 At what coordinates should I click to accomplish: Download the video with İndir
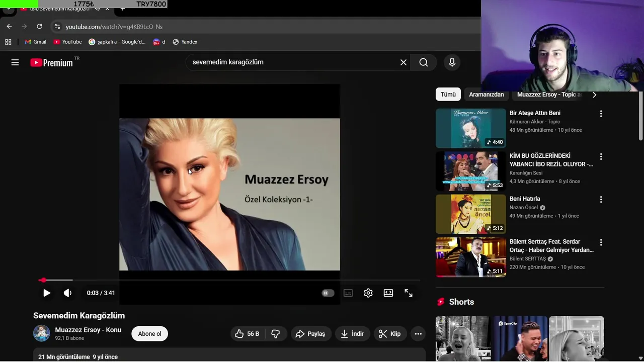(x=352, y=334)
